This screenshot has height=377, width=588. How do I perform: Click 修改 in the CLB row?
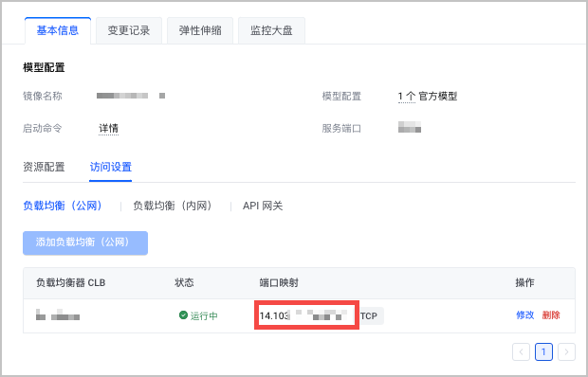(525, 315)
